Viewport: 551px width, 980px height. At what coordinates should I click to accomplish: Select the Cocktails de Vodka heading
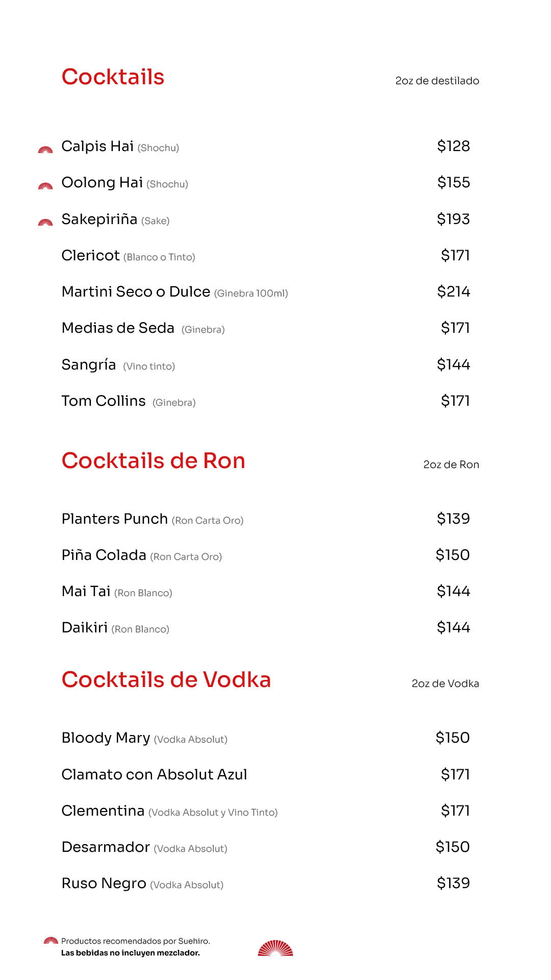[x=166, y=680]
